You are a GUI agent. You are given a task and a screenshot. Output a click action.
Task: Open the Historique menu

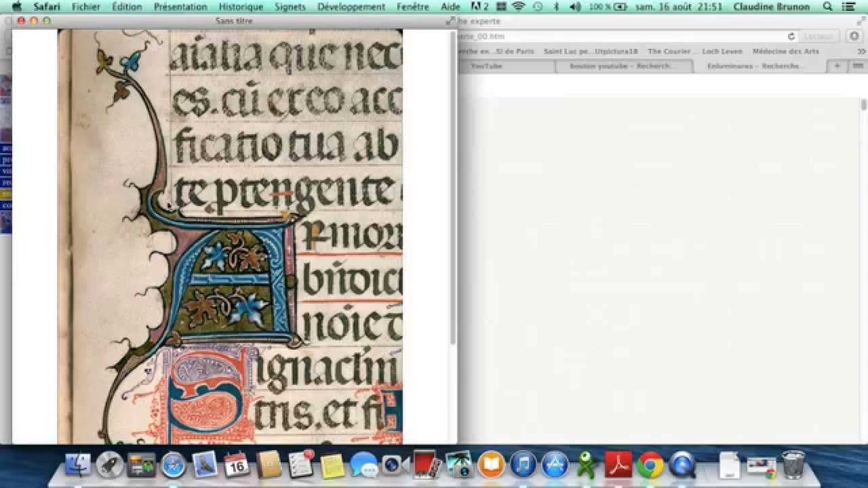241,7
